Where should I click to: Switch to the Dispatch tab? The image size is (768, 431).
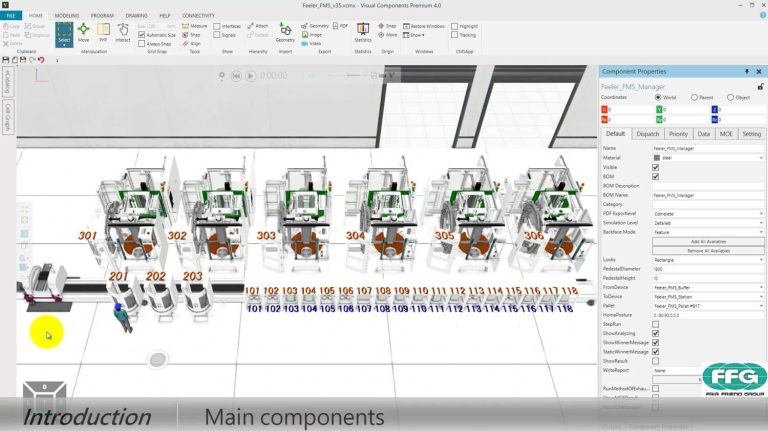point(648,134)
